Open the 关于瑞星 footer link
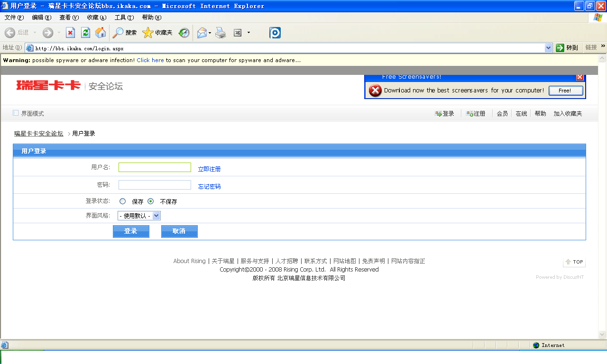607x364 pixels. [223, 261]
